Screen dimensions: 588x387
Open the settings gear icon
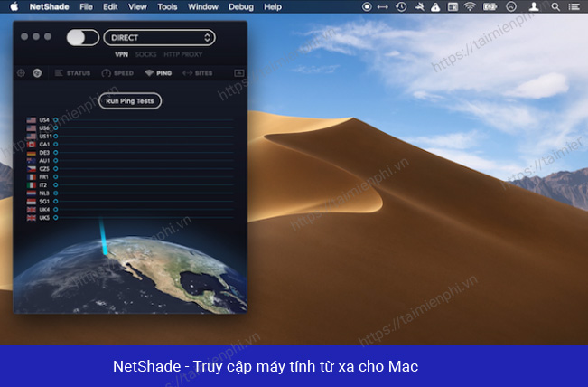21,73
